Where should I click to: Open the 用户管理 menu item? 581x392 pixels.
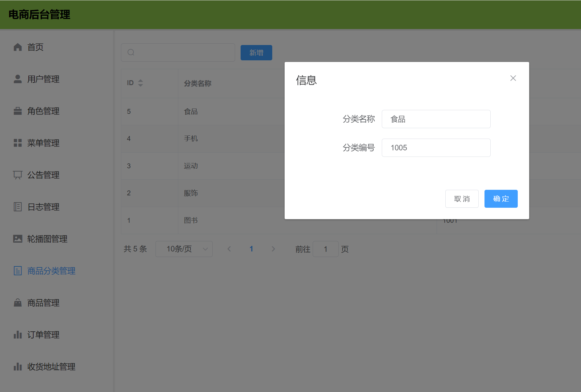click(x=57, y=79)
